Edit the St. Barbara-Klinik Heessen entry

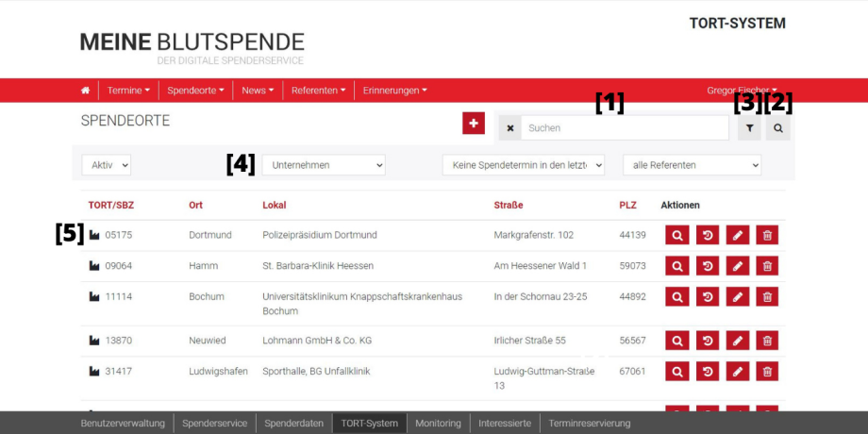pyautogui.click(x=738, y=266)
